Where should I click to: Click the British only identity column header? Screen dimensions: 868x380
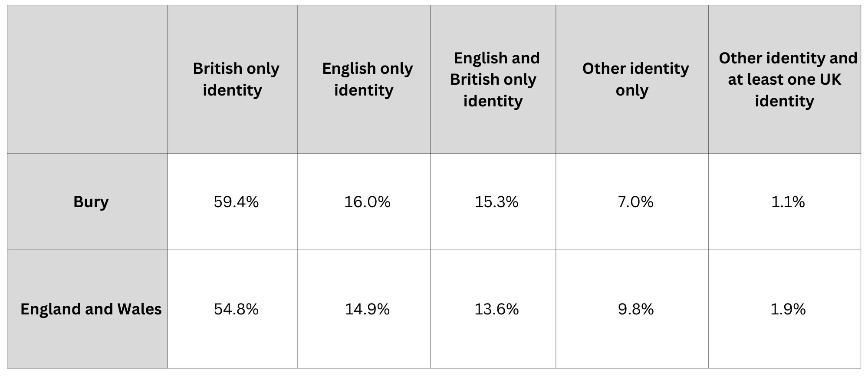coord(232,79)
